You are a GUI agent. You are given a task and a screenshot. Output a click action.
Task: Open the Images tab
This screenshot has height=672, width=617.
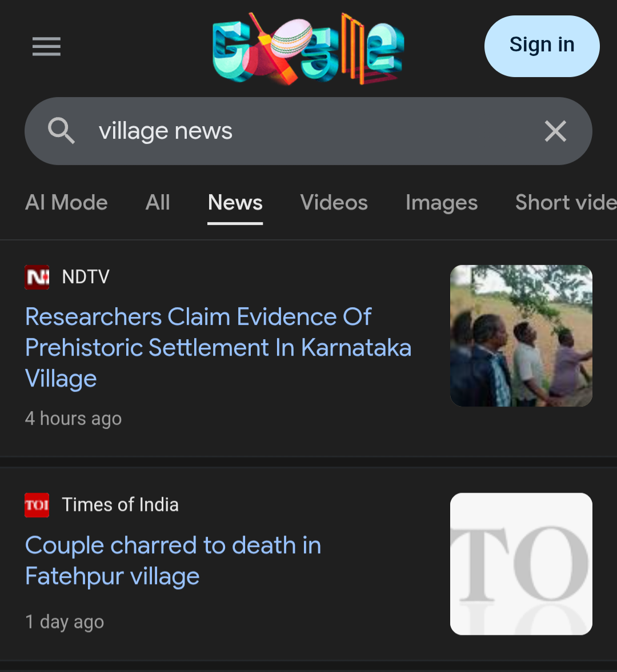[x=441, y=203]
